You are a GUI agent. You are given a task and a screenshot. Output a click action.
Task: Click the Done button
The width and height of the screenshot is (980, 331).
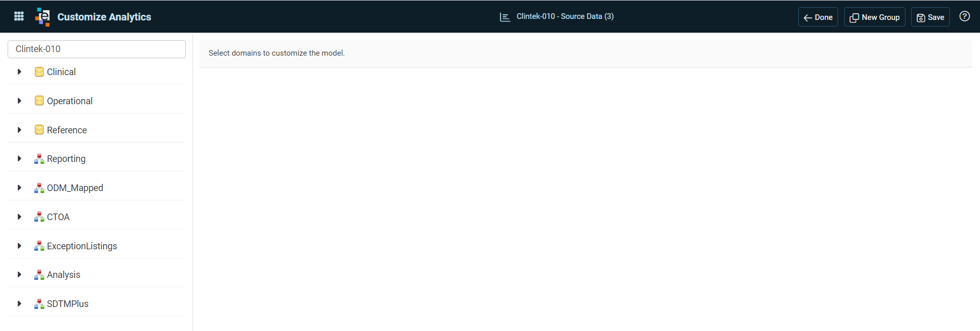point(818,17)
